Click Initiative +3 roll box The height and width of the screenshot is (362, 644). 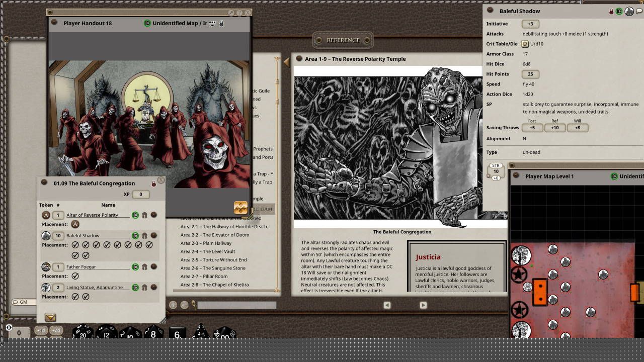pos(530,24)
